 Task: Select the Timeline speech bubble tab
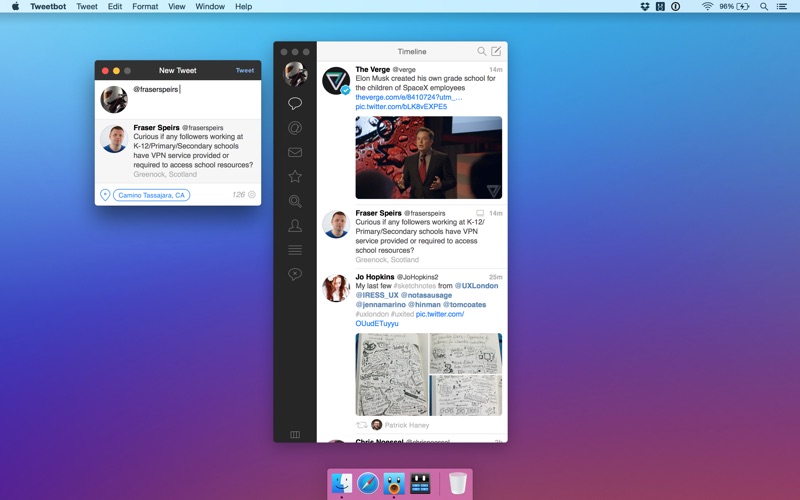point(295,103)
